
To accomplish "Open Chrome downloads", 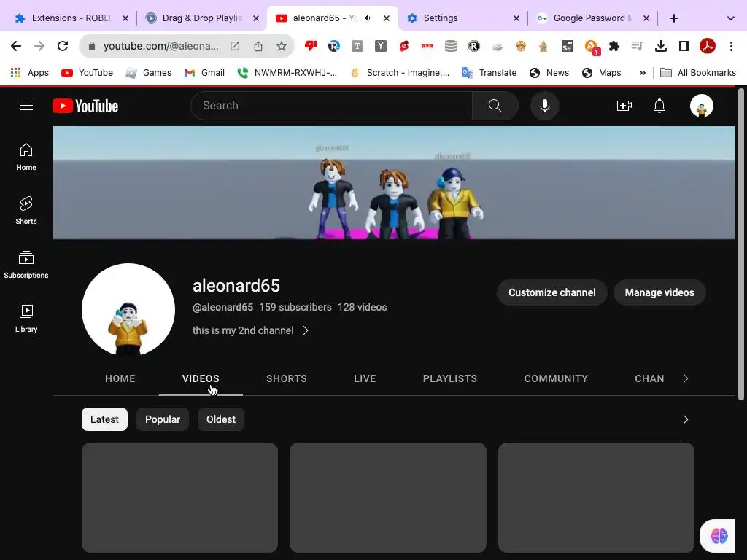I will [661, 46].
